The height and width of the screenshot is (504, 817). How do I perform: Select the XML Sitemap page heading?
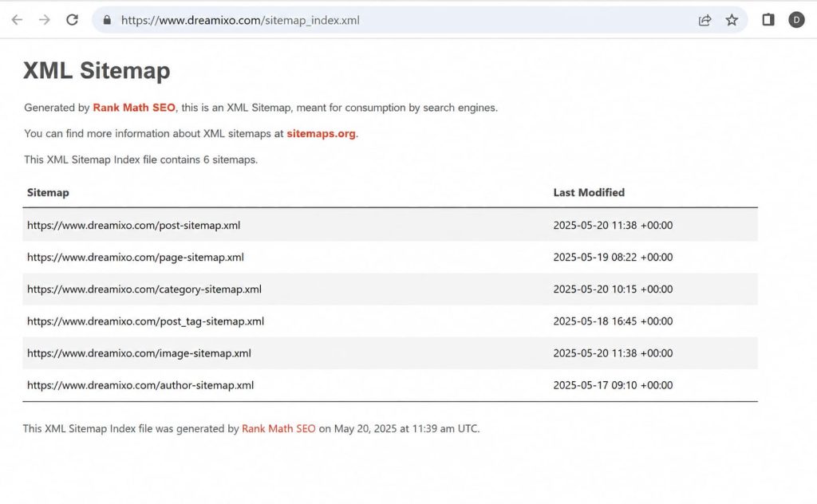(x=97, y=70)
